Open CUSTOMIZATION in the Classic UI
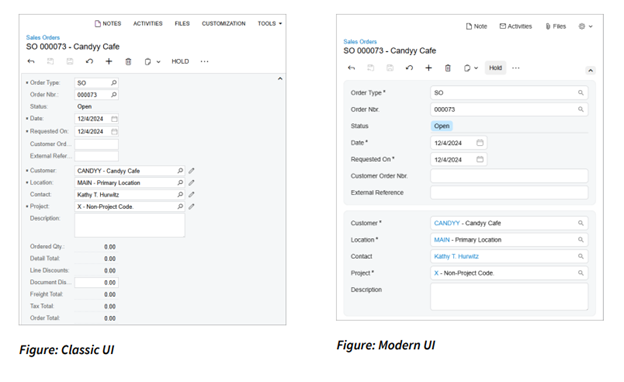This screenshot has width=624, height=382. [x=223, y=23]
